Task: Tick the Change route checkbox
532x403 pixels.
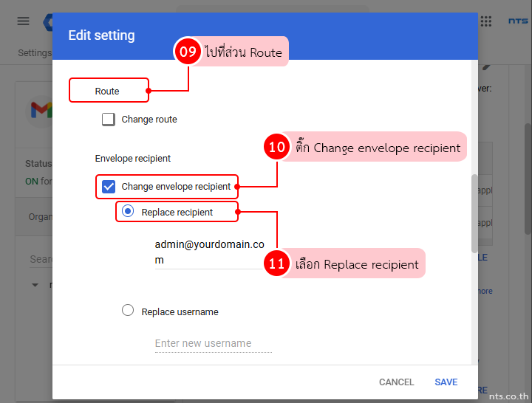Action: (109, 120)
